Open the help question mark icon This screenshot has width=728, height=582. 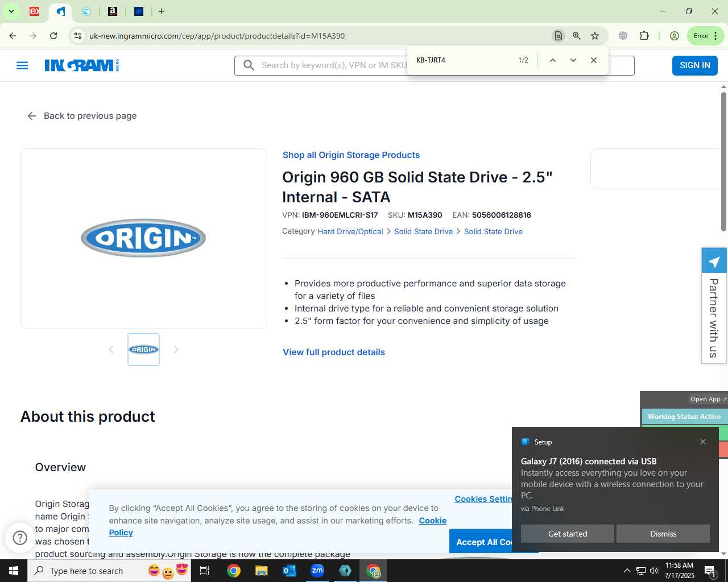[20, 538]
